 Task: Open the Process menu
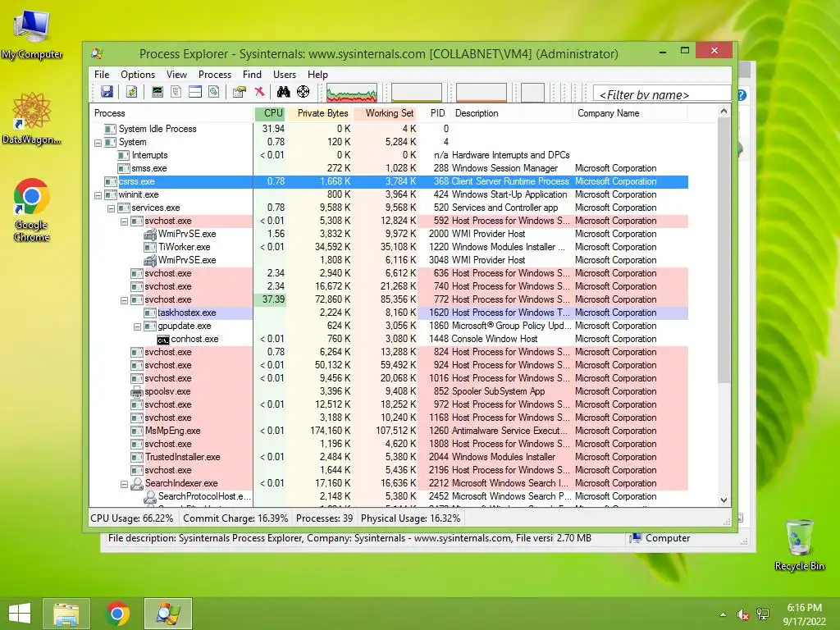pos(215,75)
